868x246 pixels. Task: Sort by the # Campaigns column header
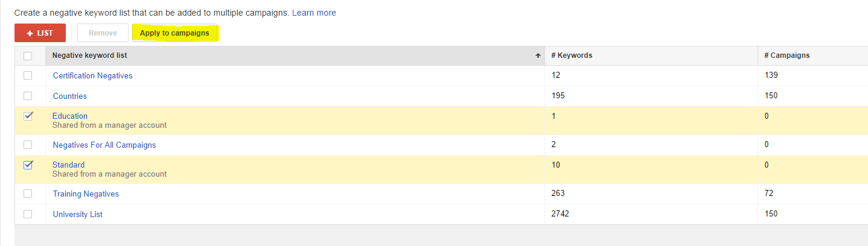[787, 55]
